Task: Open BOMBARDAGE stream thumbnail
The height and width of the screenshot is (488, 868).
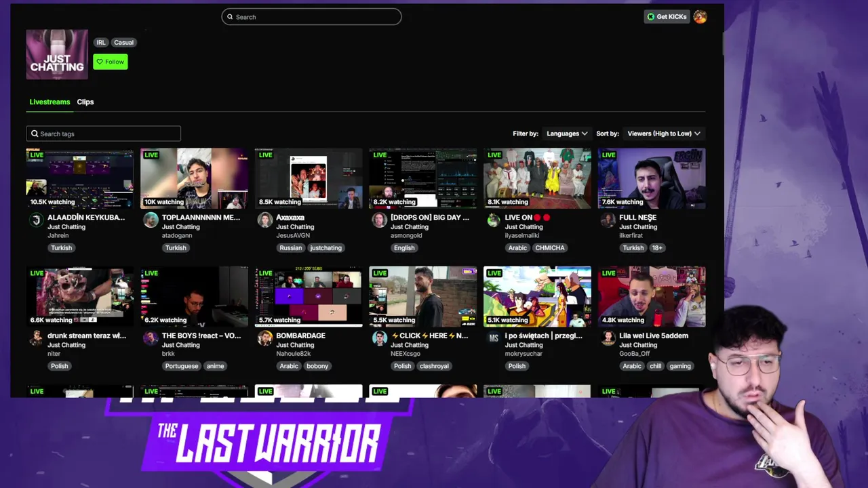Action: (x=309, y=296)
